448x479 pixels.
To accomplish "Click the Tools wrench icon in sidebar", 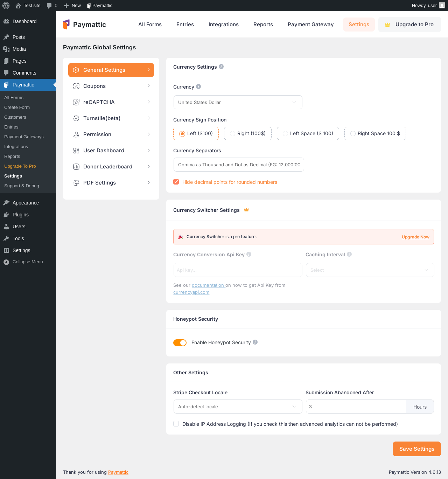I will 6,238.
